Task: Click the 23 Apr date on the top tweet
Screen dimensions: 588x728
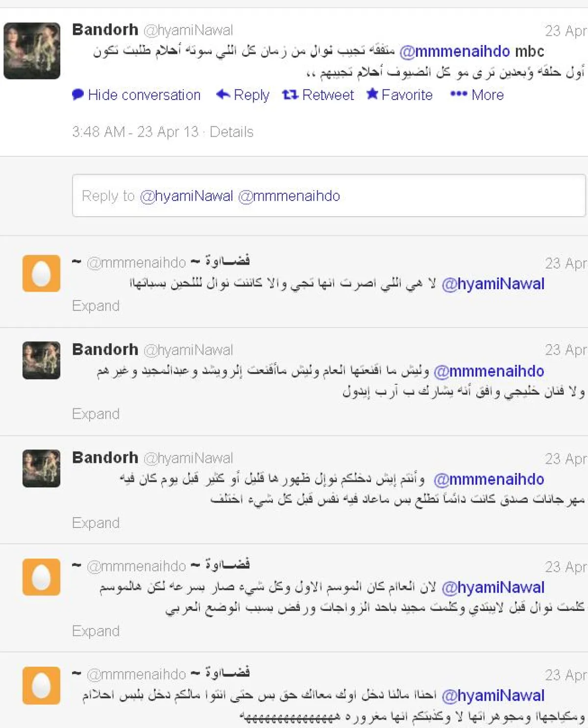Action: [566, 31]
